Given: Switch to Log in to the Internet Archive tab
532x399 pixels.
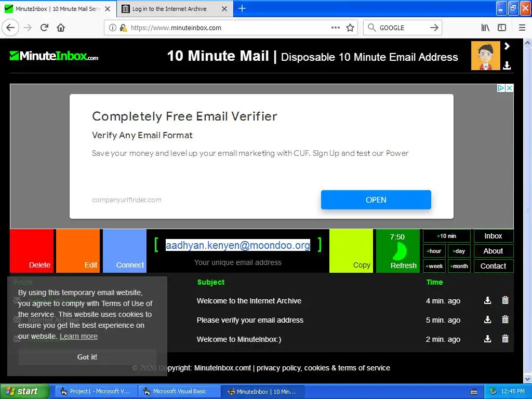Looking at the screenshot, I should point(169,8).
